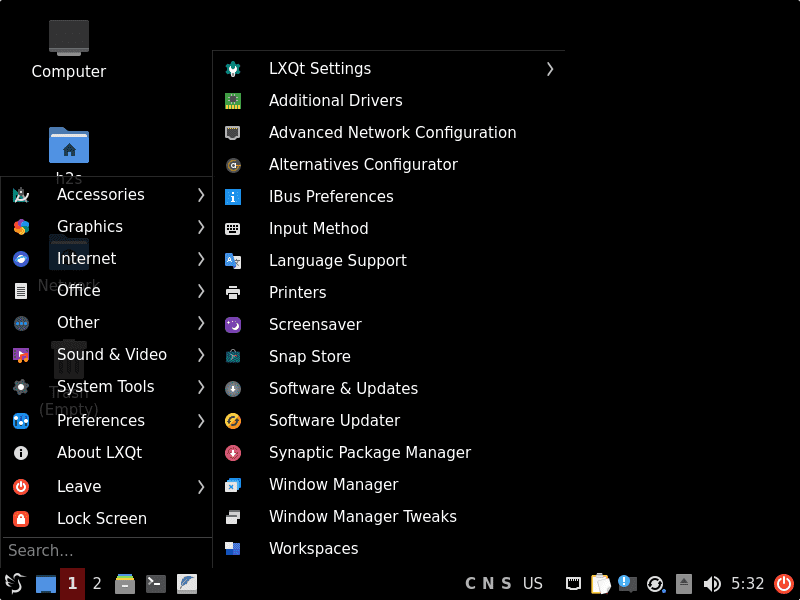Open the terminal from the taskbar

tap(156, 584)
